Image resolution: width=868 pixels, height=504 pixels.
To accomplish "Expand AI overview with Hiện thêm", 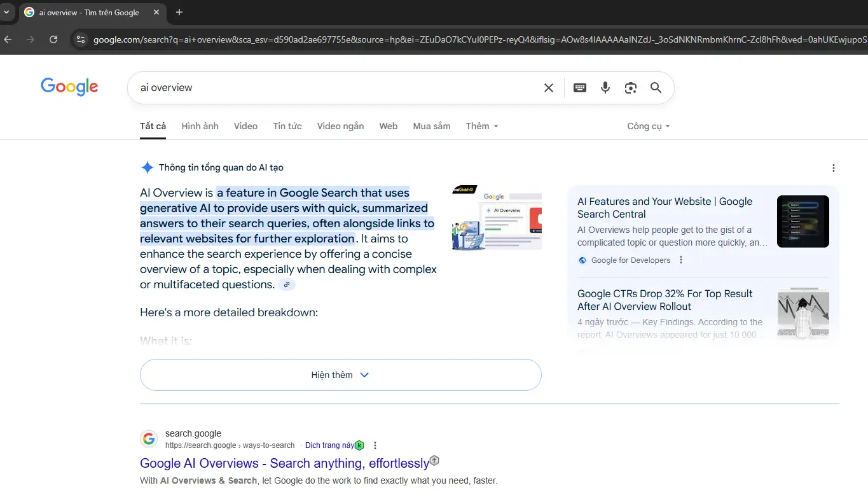I will (341, 375).
